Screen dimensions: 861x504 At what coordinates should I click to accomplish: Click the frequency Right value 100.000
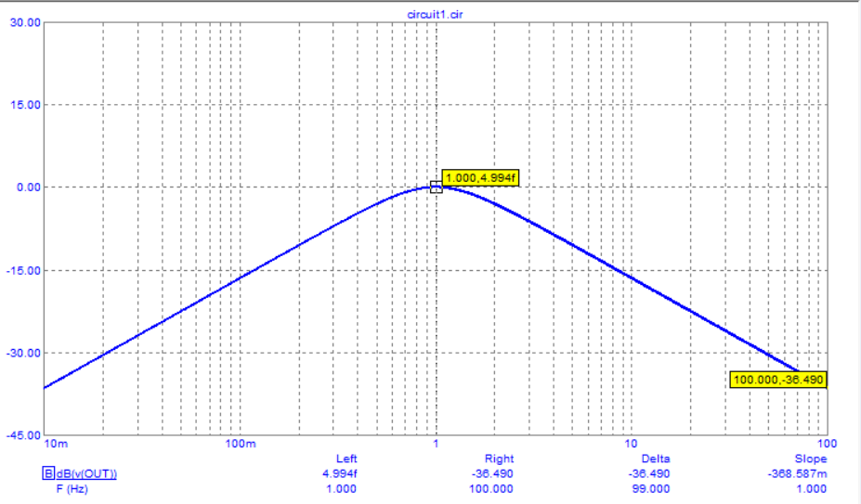click(491, 488)
